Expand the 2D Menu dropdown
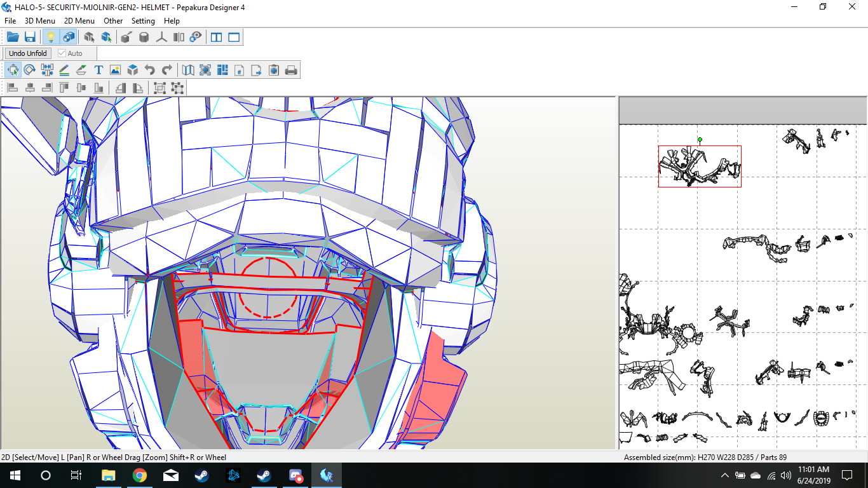Image resolution: width=868 pixels, height=488 pixels. click(x=79, y=21)
